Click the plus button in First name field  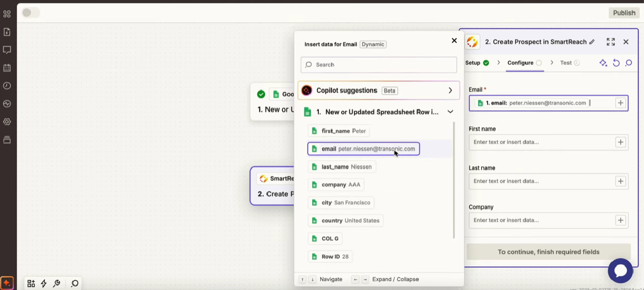(x=621, y=142)
